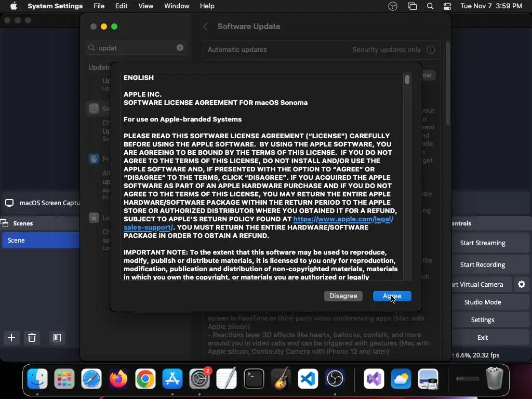Open Launchpad from the Dock
The image size is (532, 399).
click(64, 379)
